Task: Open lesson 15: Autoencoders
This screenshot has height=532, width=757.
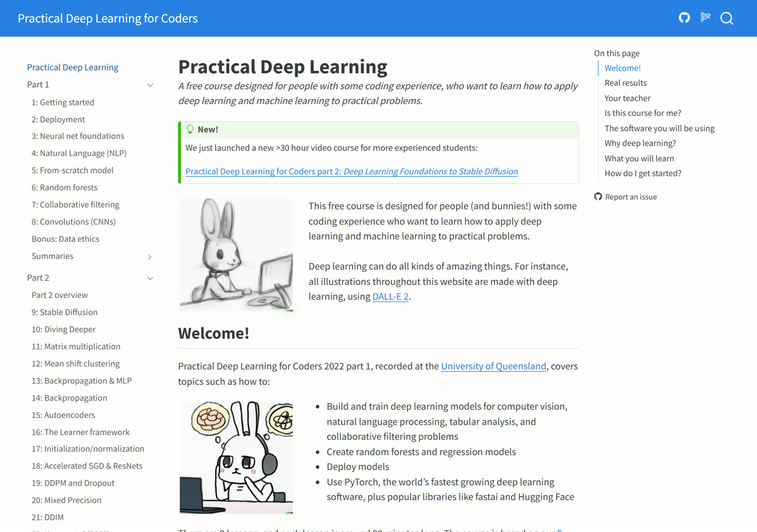Action: (63, 415)
